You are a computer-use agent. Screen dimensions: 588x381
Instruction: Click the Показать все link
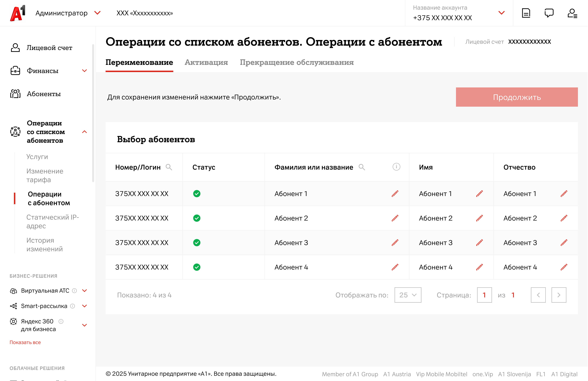pyautogui.click(x=25, y=342)
